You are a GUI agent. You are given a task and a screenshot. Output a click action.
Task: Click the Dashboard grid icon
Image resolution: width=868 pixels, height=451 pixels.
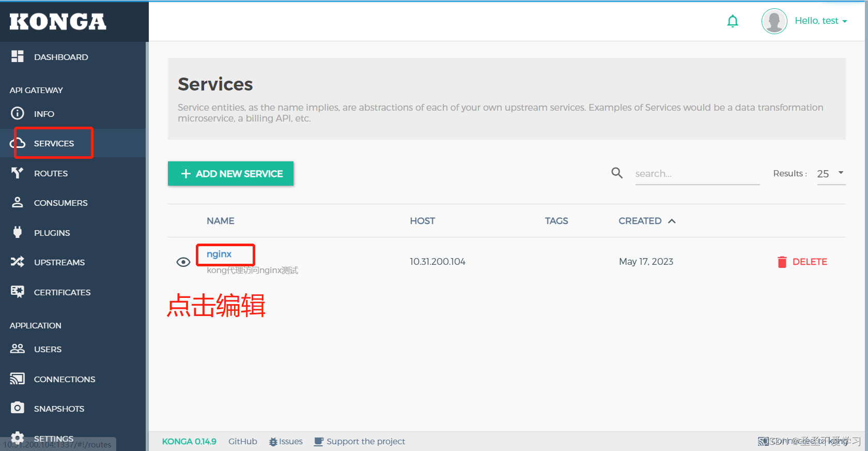(18, 56)
